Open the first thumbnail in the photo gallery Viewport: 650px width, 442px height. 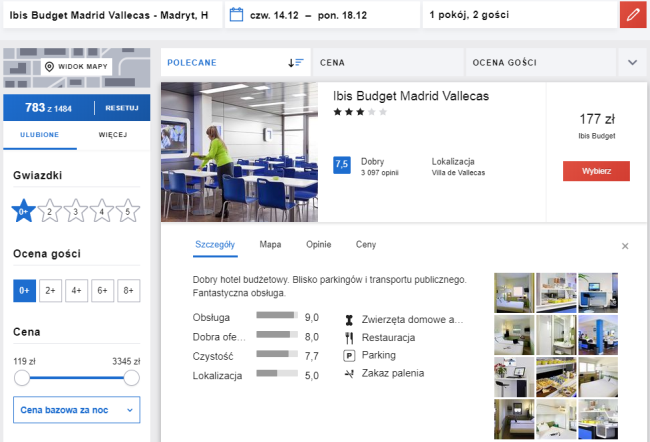pyautogui.click(x=514, y=293)
